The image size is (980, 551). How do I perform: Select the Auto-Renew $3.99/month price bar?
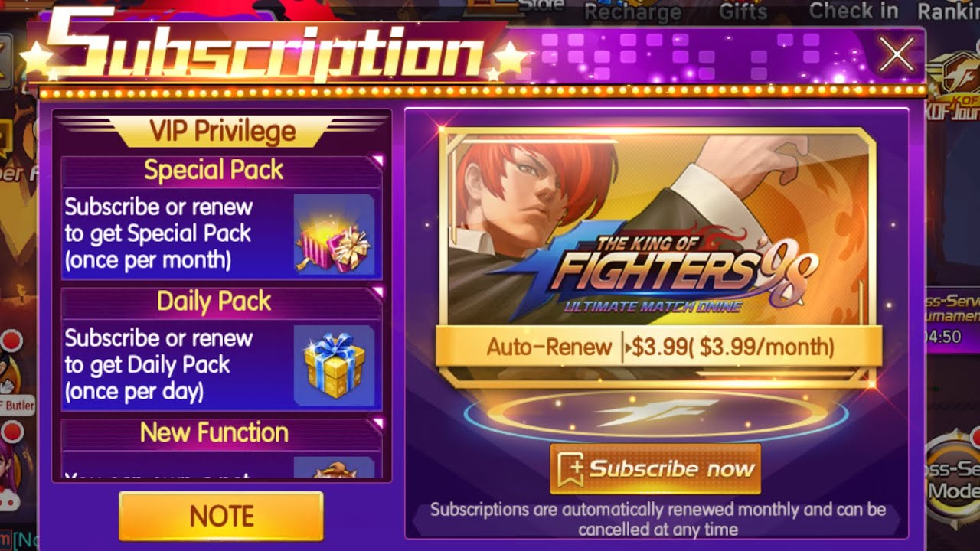click(x=658, y=347)
